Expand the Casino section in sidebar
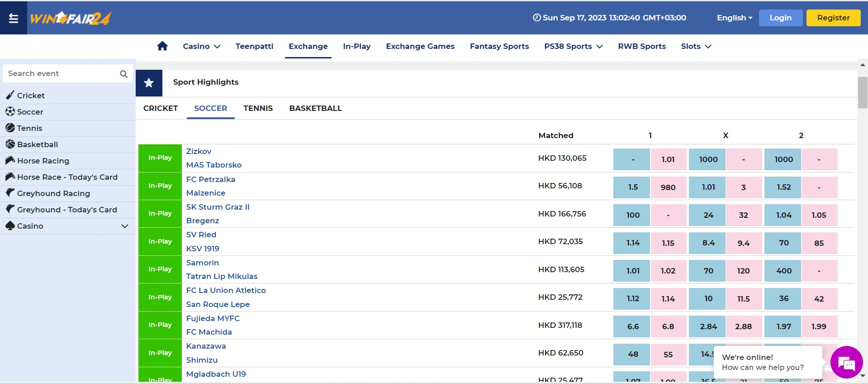868x384 pixels. (125, 226)
